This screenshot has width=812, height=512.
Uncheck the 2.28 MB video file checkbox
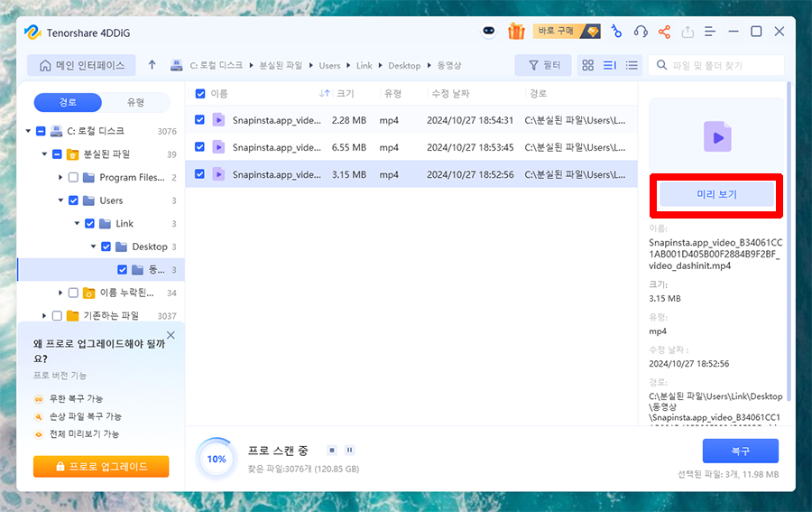click(199, 120)
